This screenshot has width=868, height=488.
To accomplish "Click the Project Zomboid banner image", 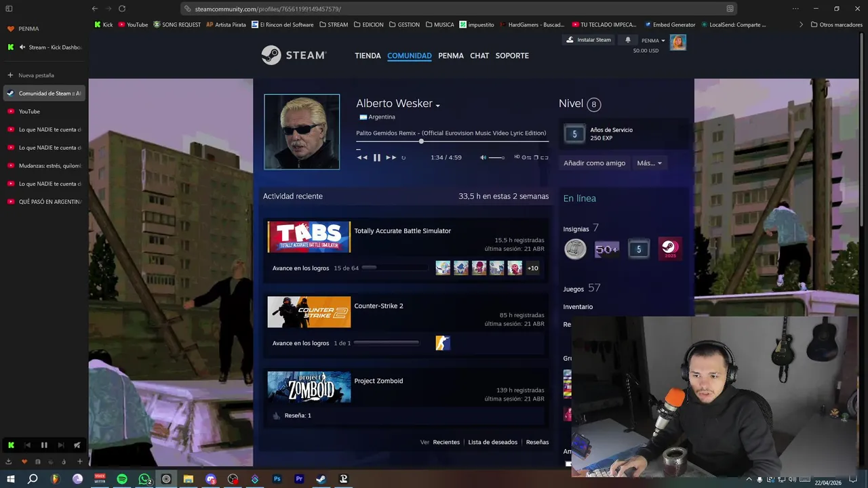I will click(309, 387).
